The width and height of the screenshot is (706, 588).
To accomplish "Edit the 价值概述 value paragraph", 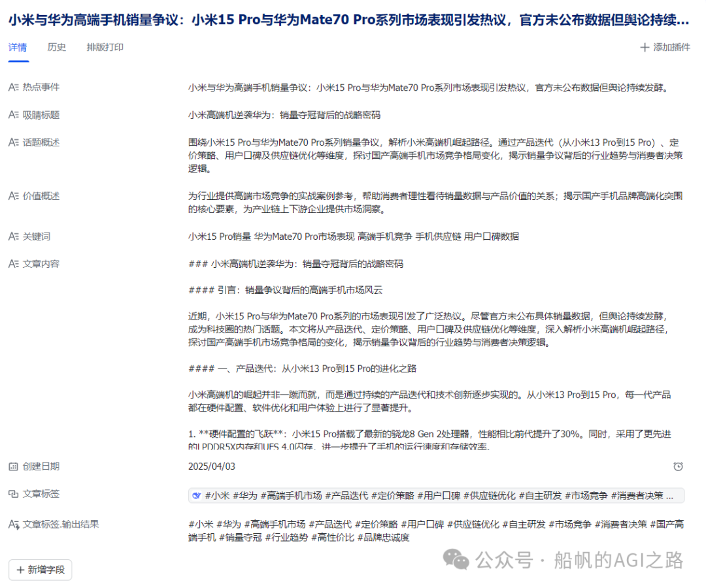I will [435, 203].
